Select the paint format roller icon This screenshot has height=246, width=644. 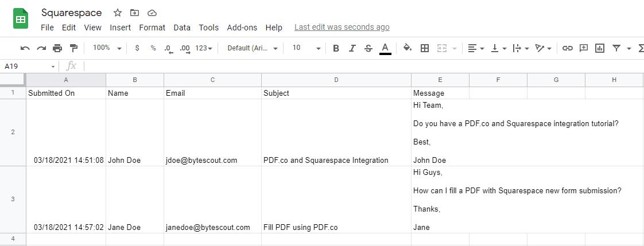(x=73, y=48)
